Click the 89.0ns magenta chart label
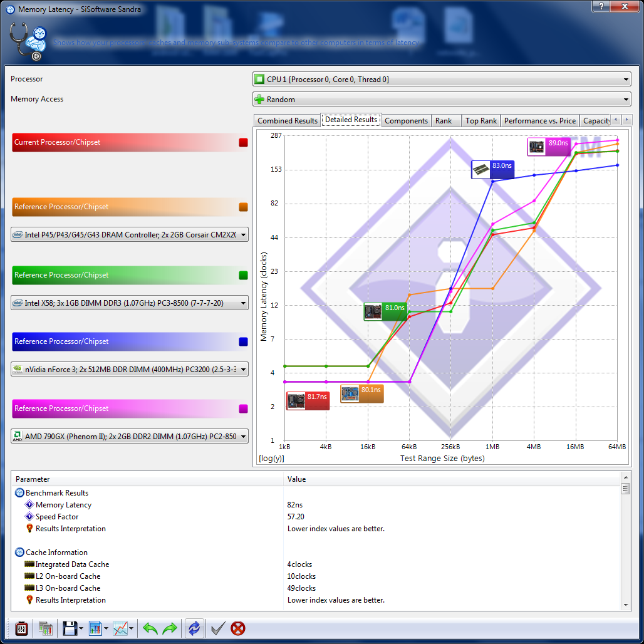The width and height of the screenshot is (644, 644). tap(549, 147)
